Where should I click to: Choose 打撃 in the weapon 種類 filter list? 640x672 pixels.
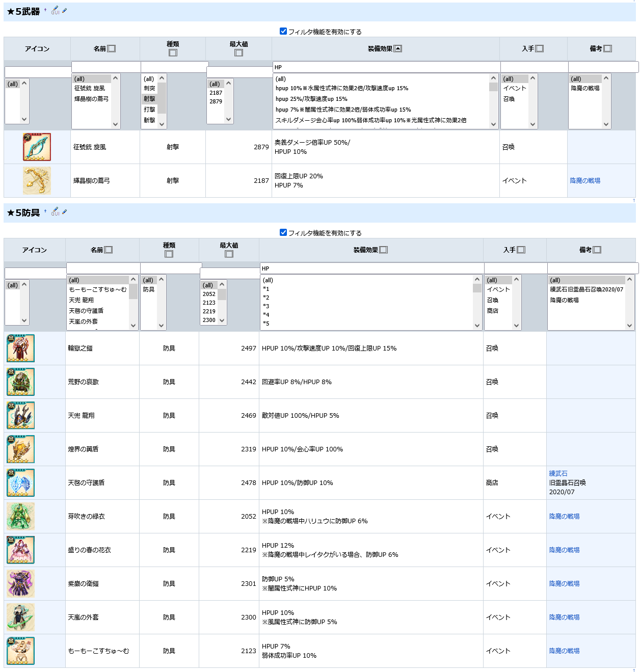point(149,110)
